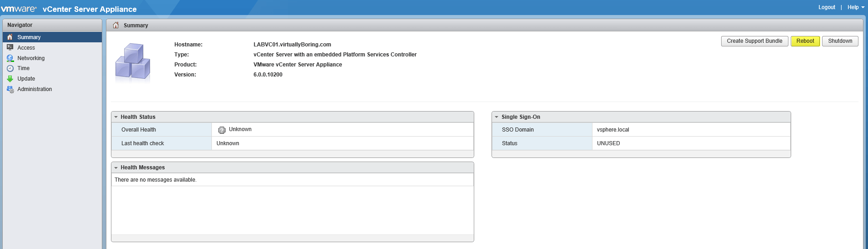Click 'There are no messages available.' text
The image size is (868, 249).
[x=156, y=180]
